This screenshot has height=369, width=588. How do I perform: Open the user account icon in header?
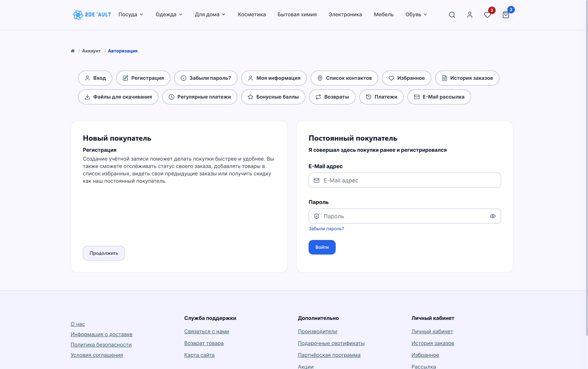470,15
